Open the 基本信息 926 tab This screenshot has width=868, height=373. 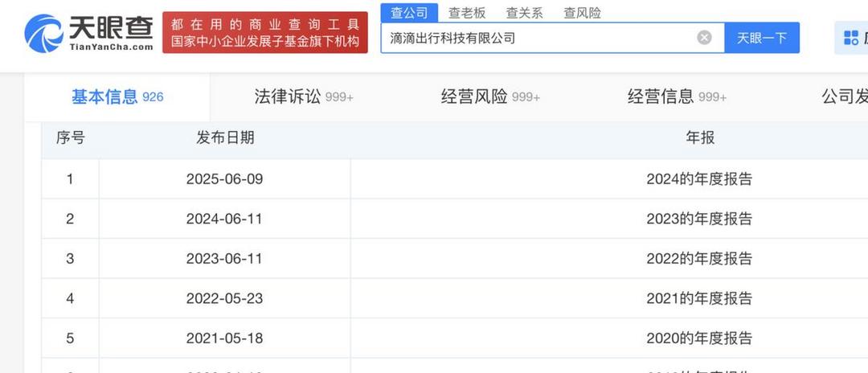117,96
